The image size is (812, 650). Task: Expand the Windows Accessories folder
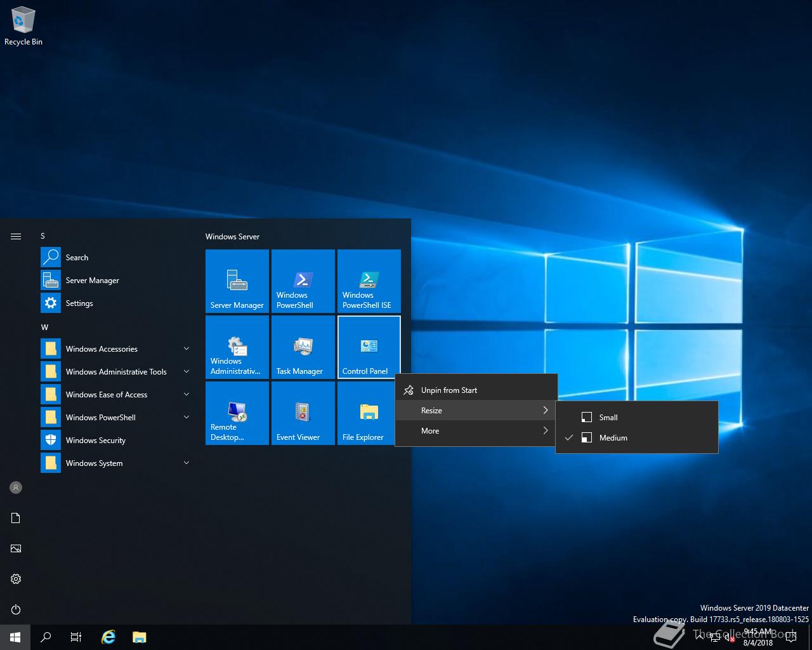pos(116,349)
